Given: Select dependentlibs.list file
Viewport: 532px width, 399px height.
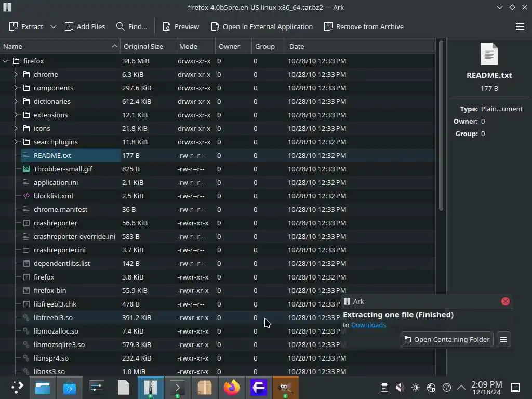Looking at the screenshot, I should [x=62, y=263].
